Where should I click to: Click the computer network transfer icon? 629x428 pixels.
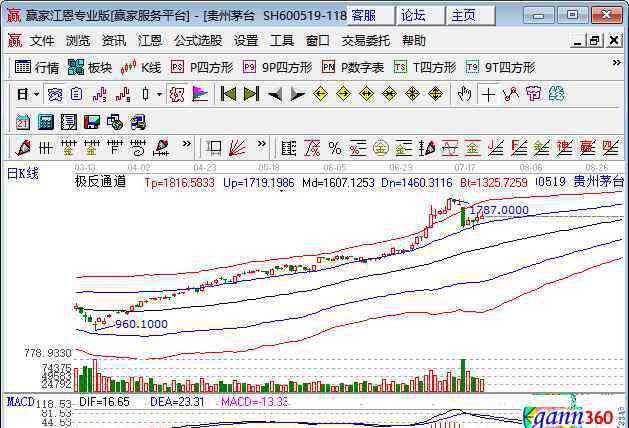[138, 122]
